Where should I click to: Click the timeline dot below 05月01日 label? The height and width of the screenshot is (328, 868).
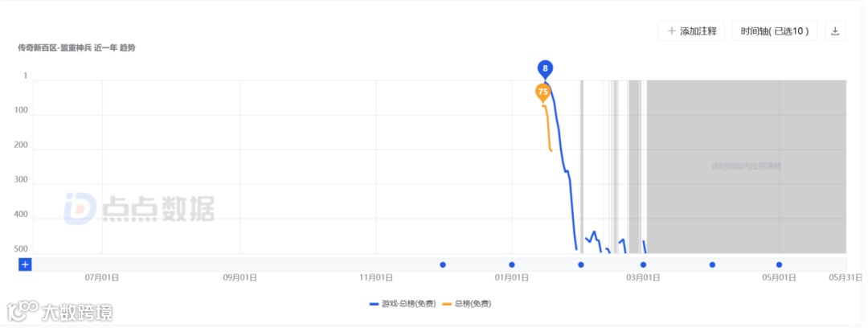click(779, 264)
